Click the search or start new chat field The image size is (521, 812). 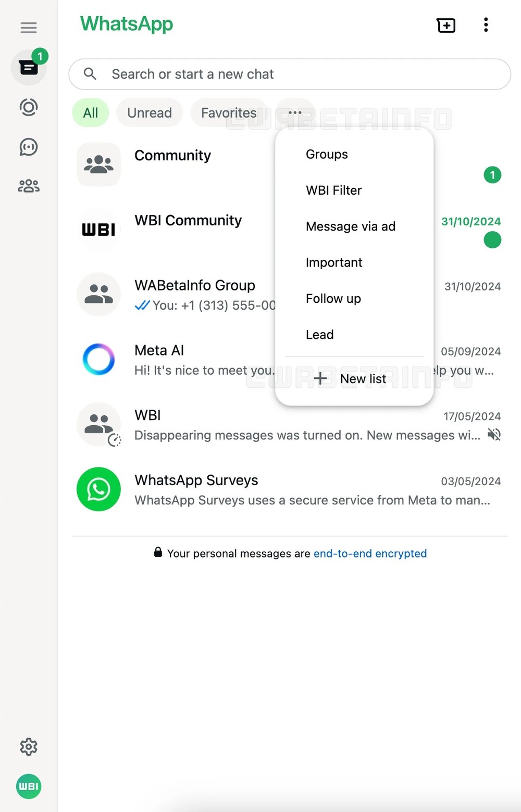290,74
